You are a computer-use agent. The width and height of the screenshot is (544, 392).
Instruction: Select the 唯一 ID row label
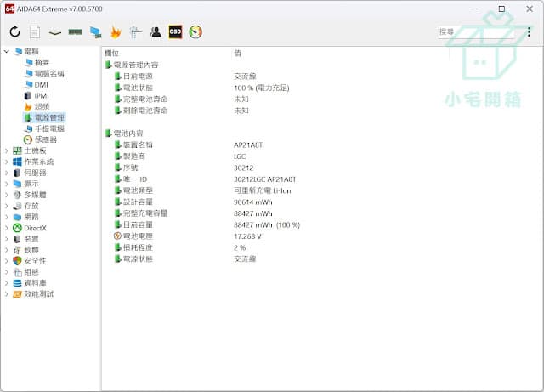click(135, 179)
